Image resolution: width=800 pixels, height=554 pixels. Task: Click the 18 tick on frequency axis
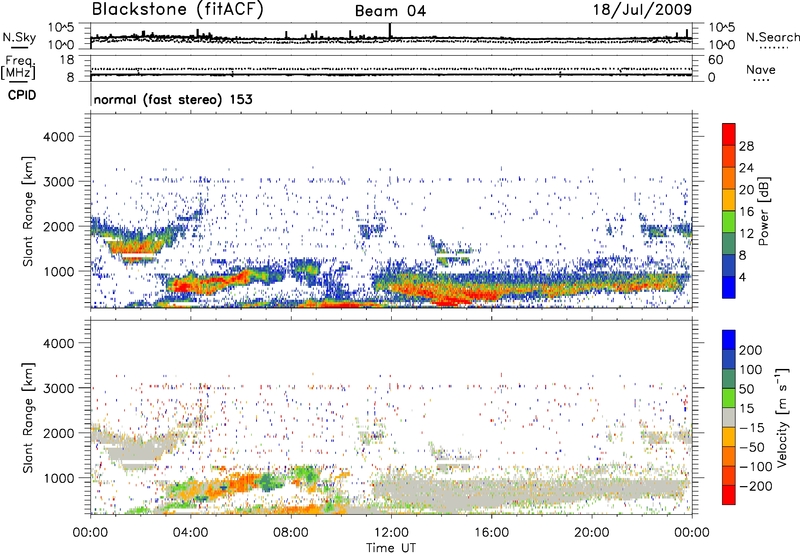pyautogui.click(x=67, y=60)
